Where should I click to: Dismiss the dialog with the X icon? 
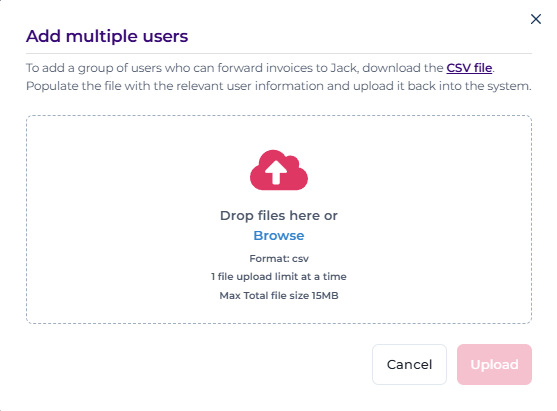click(x=536, y=19)
